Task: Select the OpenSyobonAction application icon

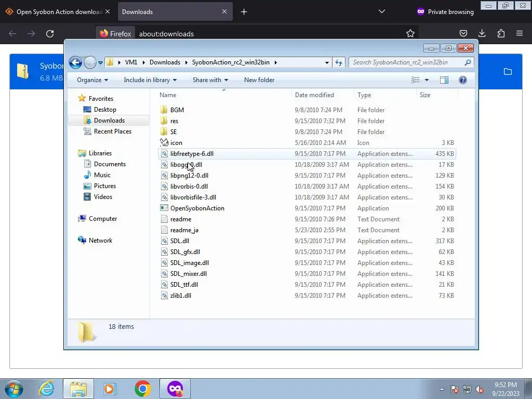Action: tap(164, 208)
